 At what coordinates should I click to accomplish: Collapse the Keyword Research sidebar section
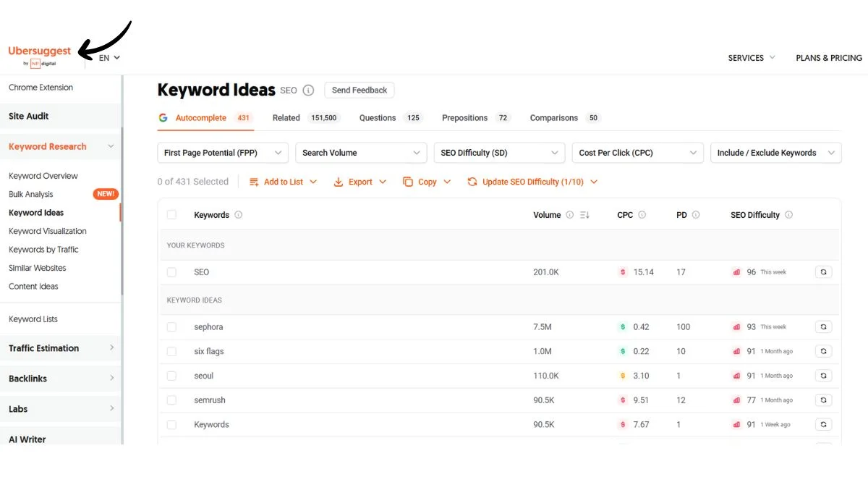pyautogui.click(x=111, y=146)
